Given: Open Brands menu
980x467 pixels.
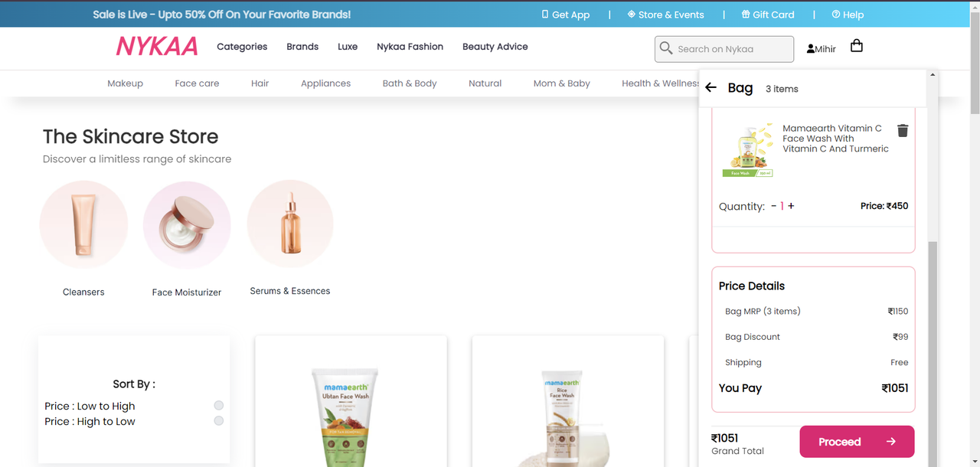Looking at the screenshot, I should coord(302,47).
